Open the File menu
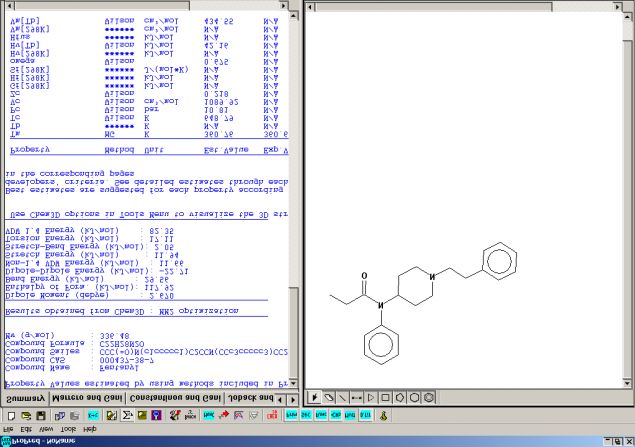The width and height of the screenshot is (635, 447). 8,429
